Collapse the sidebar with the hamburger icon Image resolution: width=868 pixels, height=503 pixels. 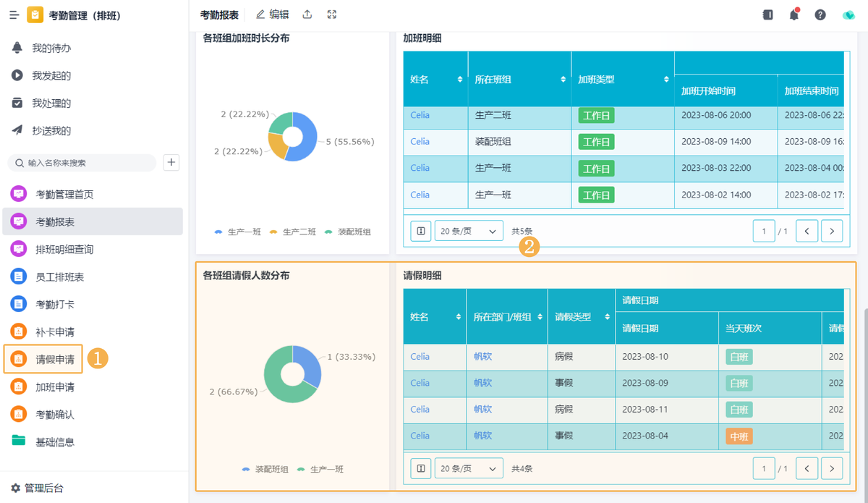point(14,14)
